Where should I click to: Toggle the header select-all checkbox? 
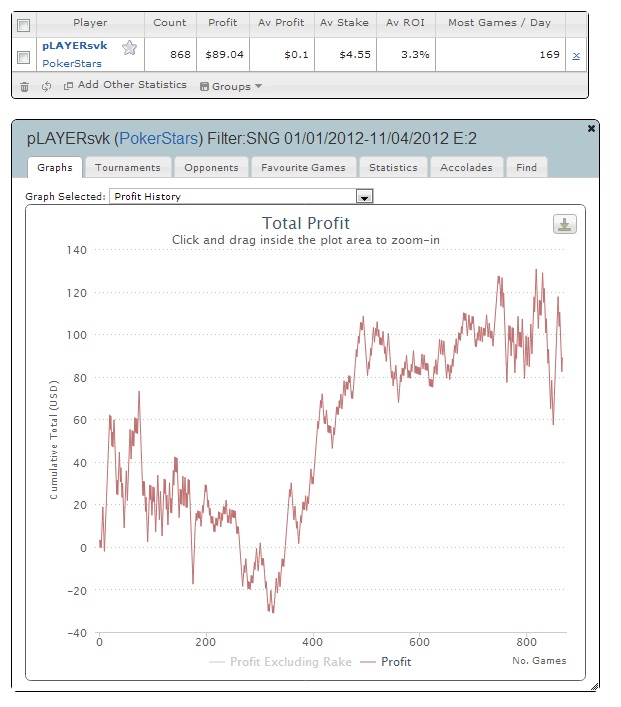tap(23, 25)
